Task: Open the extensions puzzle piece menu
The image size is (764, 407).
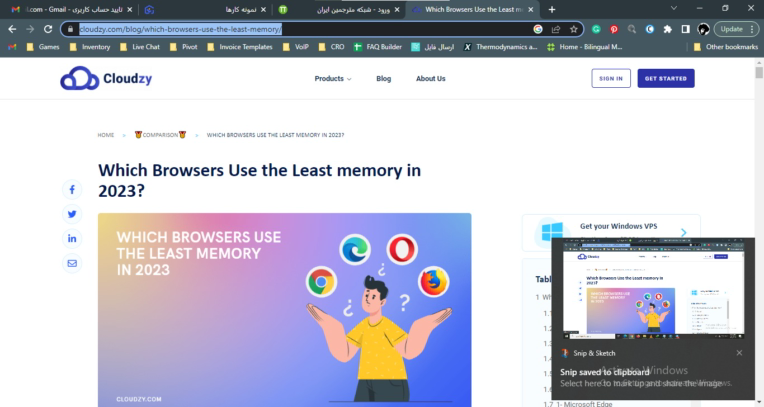Action: tap(668, 29)
